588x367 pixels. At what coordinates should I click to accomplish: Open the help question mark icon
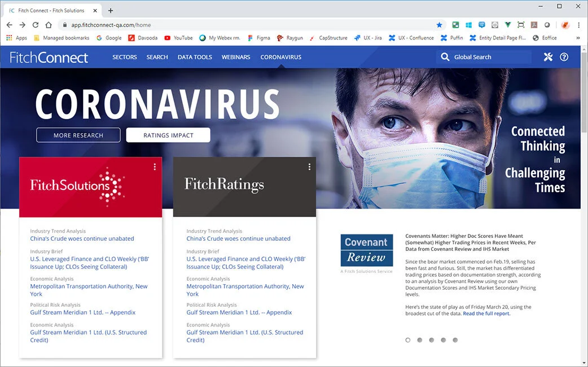(564, 57)
